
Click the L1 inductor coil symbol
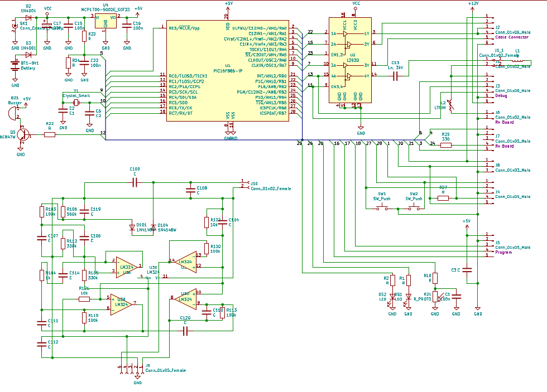point(518,61)
